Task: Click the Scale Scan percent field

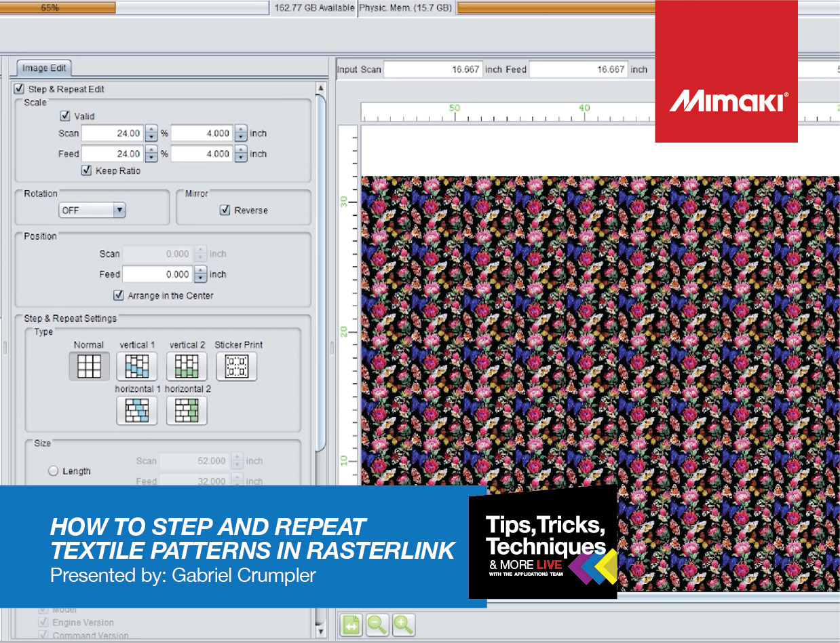Action: [x=114, y=134]
